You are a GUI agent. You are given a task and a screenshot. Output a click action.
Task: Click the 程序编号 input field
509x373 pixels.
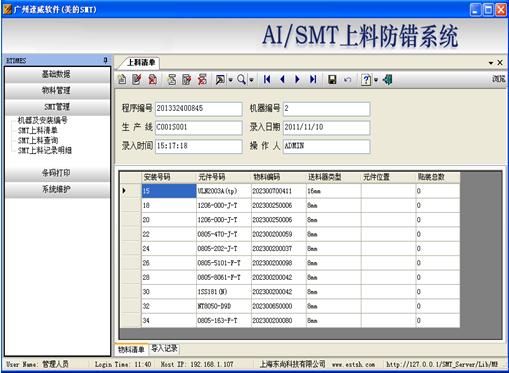(199, 109)
